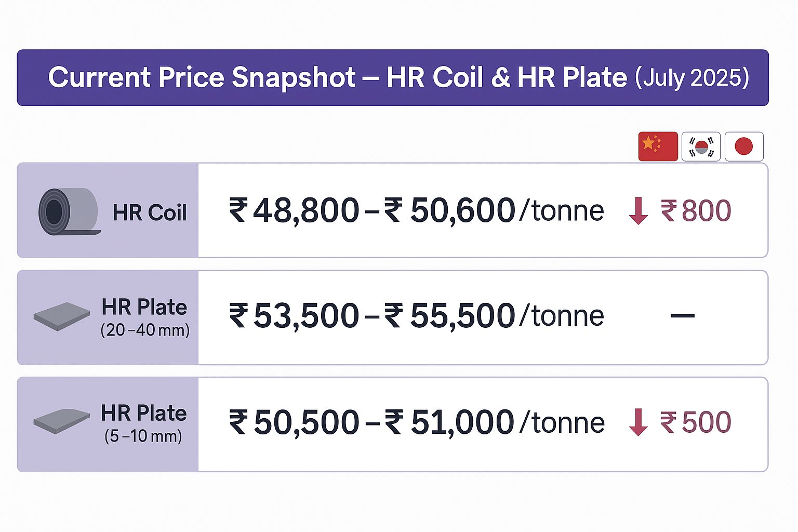Click the (July 2025) text in header

(x=692, y=78)
